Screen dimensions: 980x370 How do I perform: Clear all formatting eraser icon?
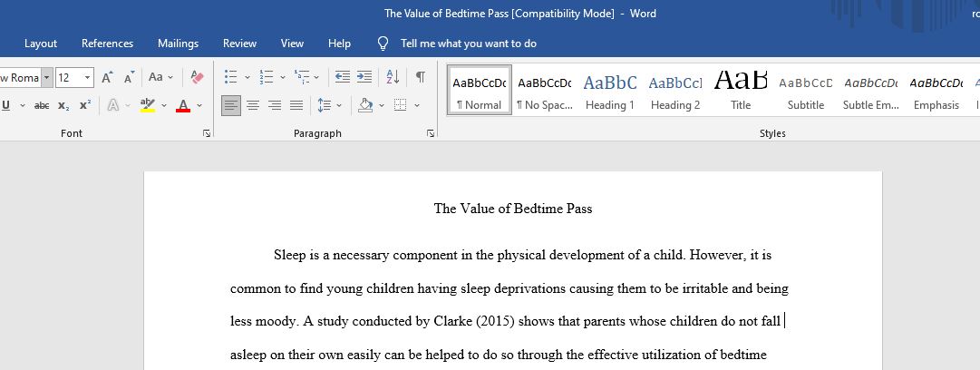tap(198, 77)
